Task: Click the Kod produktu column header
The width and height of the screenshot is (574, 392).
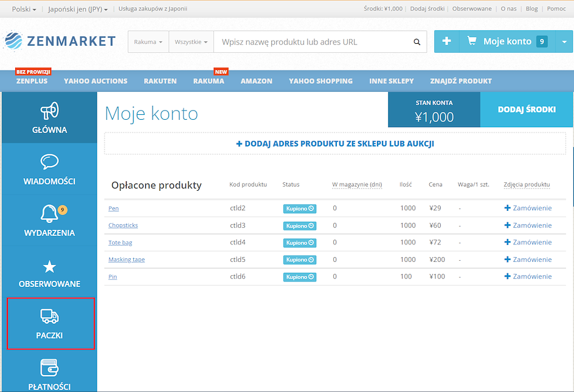Action: click(x=248, y=185)
